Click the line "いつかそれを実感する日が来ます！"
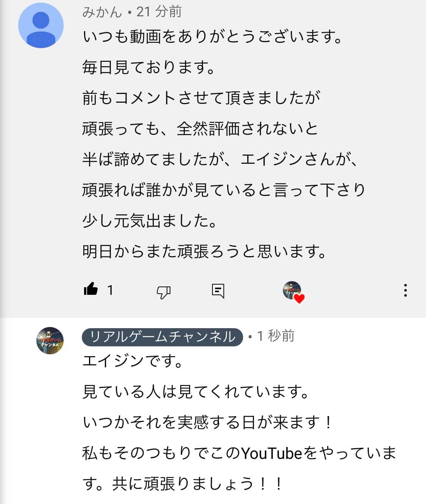Image resolution: width=426 pixels, height=504 pixels. [208, 422]
